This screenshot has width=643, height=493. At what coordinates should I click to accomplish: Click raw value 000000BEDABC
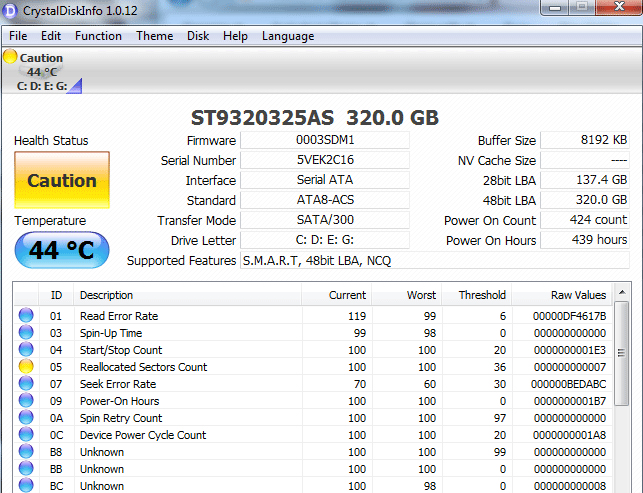coord(568,384)
